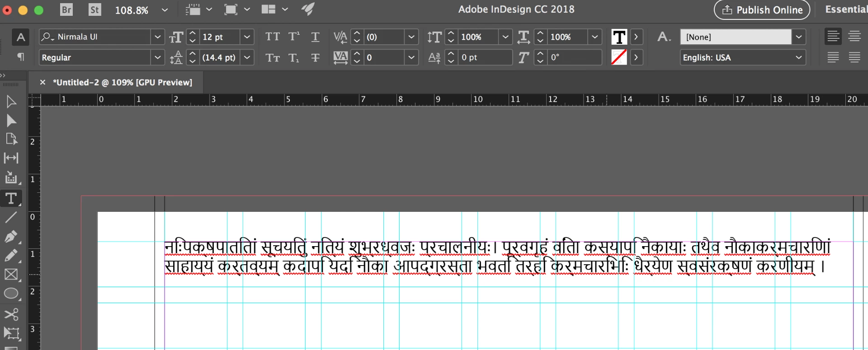868x350 pixels.
Task: Pick the Page tool
Action: 11,139
